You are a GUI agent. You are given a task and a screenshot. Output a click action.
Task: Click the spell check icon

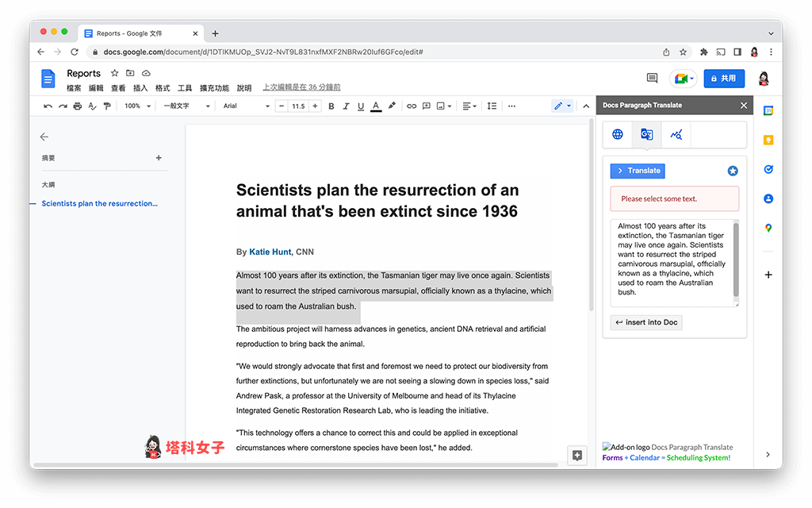92,106
